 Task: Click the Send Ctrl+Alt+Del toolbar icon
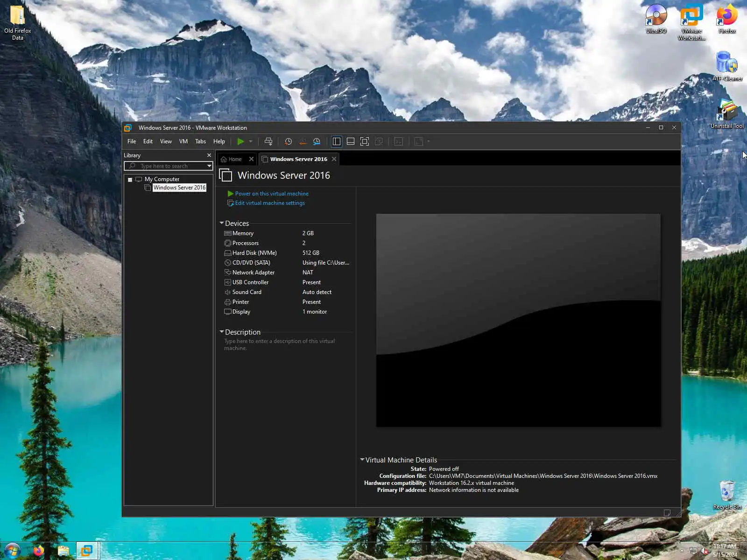(268, 141)
